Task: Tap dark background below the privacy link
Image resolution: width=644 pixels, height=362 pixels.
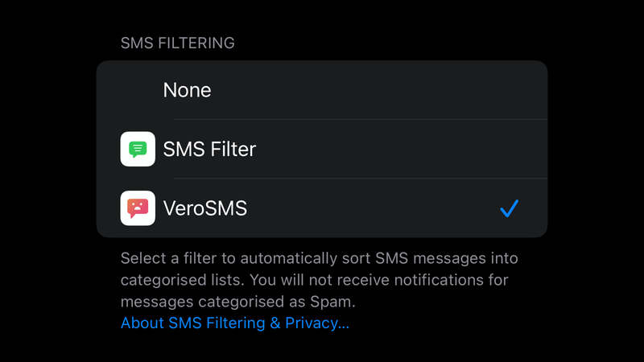Action: tap(322, 346)
